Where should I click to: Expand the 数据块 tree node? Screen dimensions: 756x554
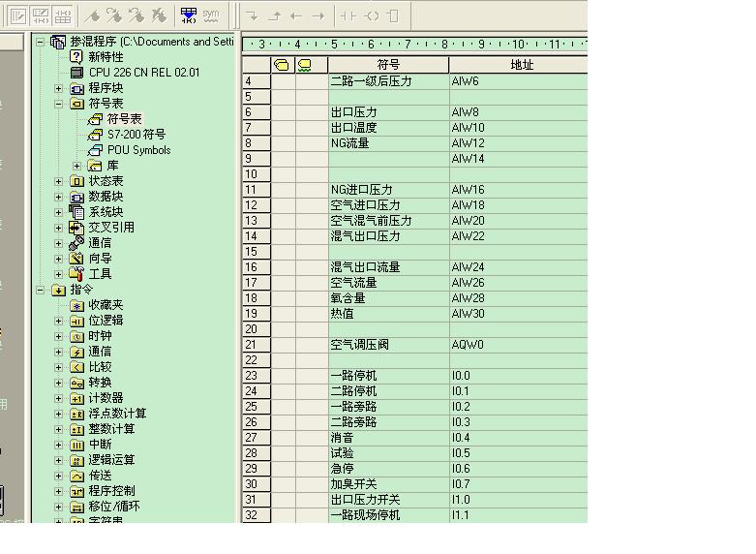(60, 197)
